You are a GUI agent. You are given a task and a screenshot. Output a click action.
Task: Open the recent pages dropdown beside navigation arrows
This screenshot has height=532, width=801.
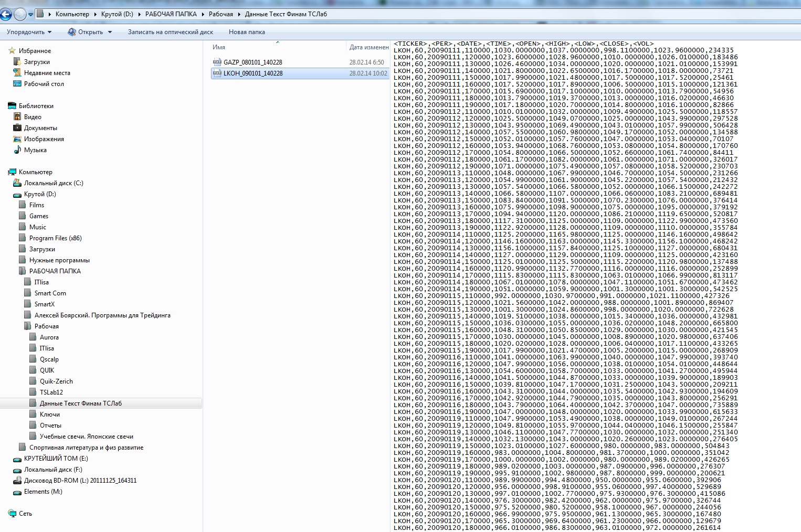pos(30,14)
